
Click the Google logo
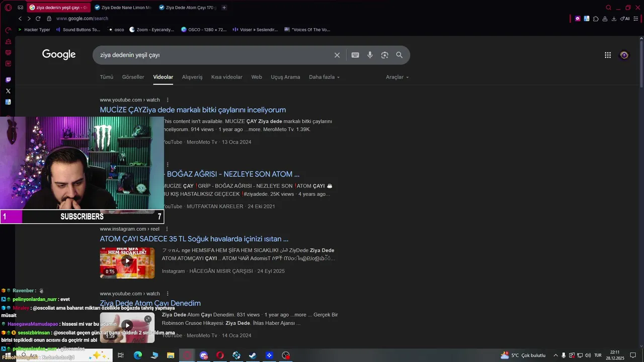click(59, 55)
